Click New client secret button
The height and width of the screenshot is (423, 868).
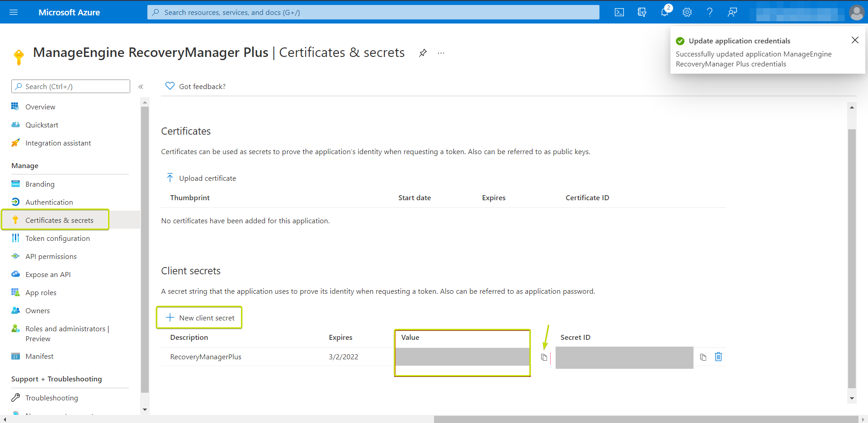click(x=200, y=318)
